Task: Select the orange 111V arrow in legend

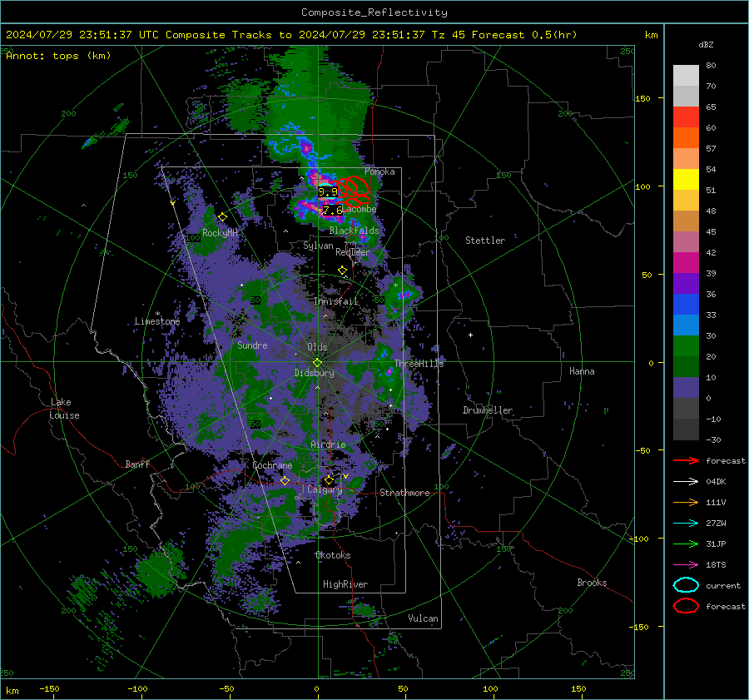Action: [686, 502]
